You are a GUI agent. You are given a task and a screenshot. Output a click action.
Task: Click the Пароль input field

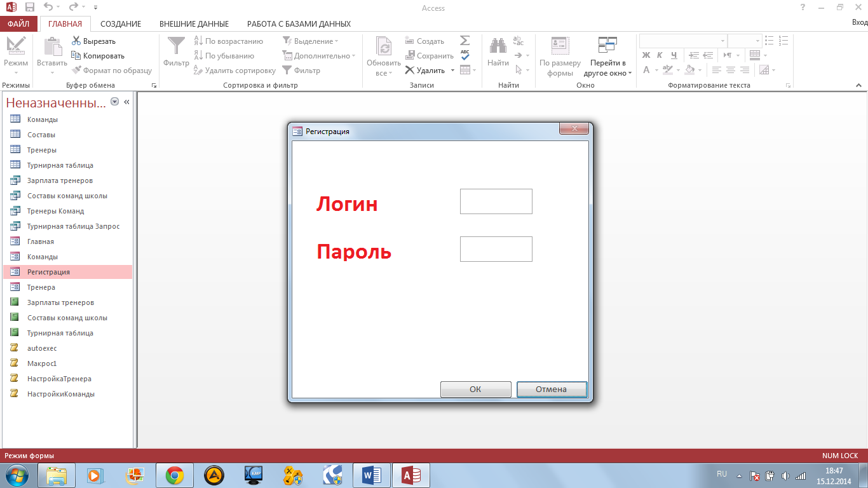496,249
